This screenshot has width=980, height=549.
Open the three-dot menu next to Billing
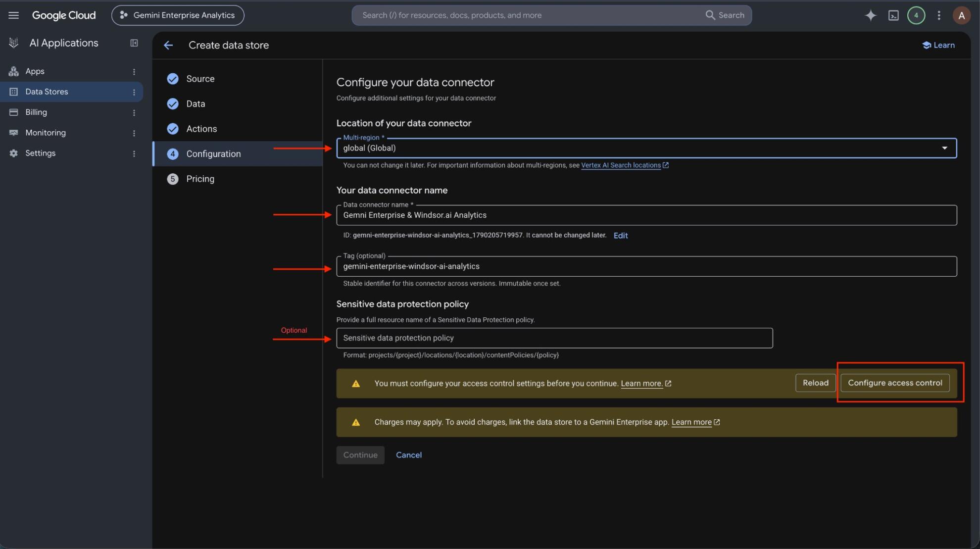tap(134, 112)
